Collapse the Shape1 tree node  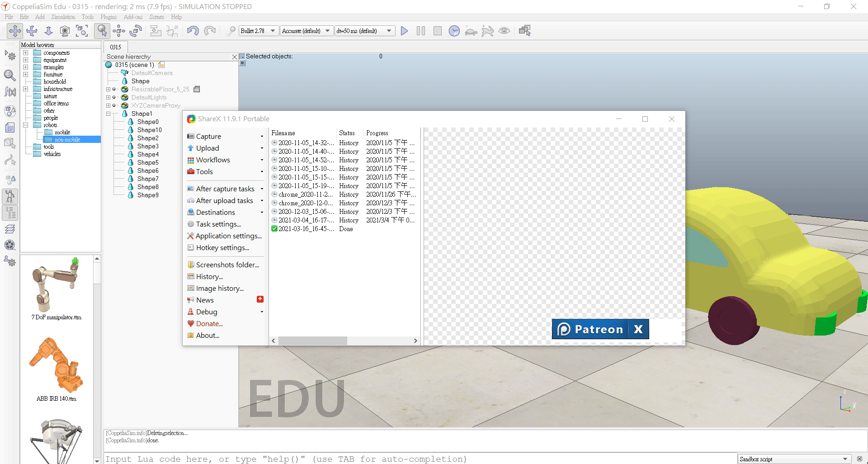click(108, 114)
